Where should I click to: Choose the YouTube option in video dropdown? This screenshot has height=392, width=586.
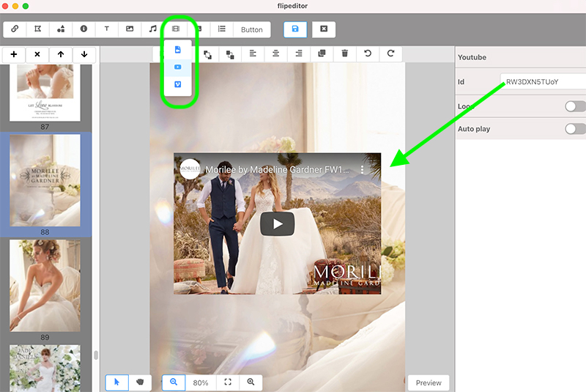[177, 67]
